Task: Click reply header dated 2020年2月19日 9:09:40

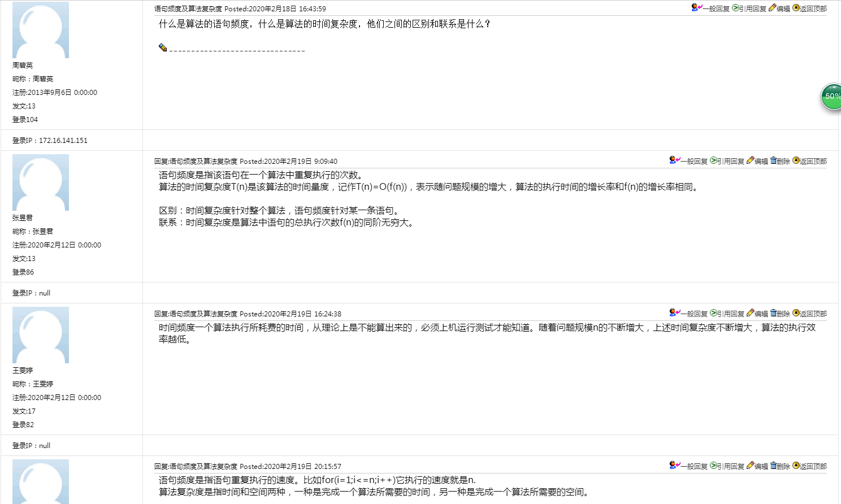Action: (246, 162)
